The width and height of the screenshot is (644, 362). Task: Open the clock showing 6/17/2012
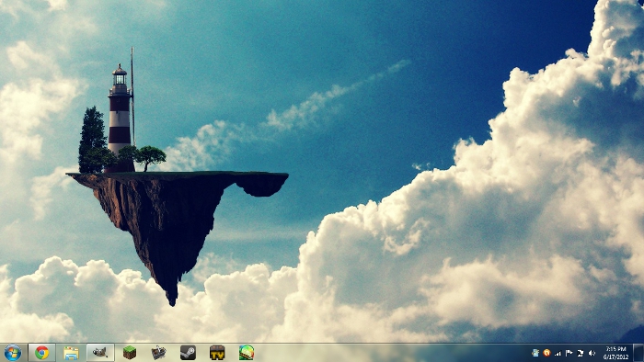(615, 353)
